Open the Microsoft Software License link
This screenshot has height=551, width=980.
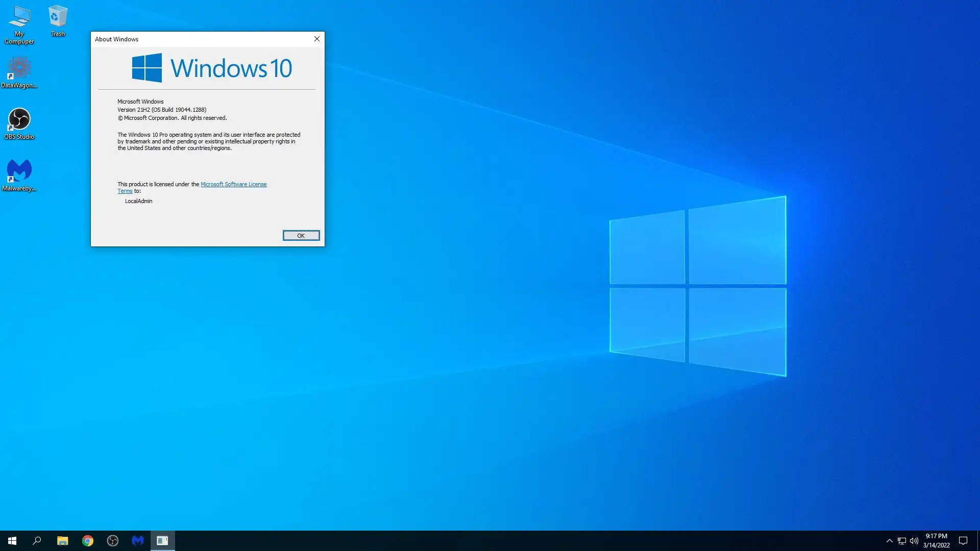coord(233,184)
